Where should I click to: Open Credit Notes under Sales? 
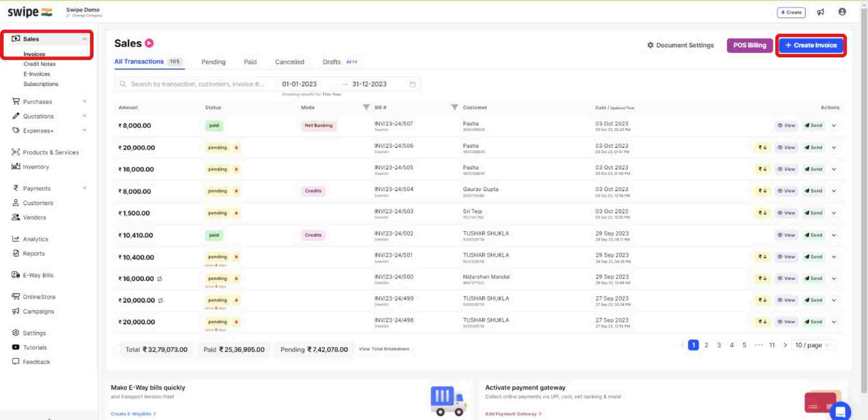coord(40,64)
